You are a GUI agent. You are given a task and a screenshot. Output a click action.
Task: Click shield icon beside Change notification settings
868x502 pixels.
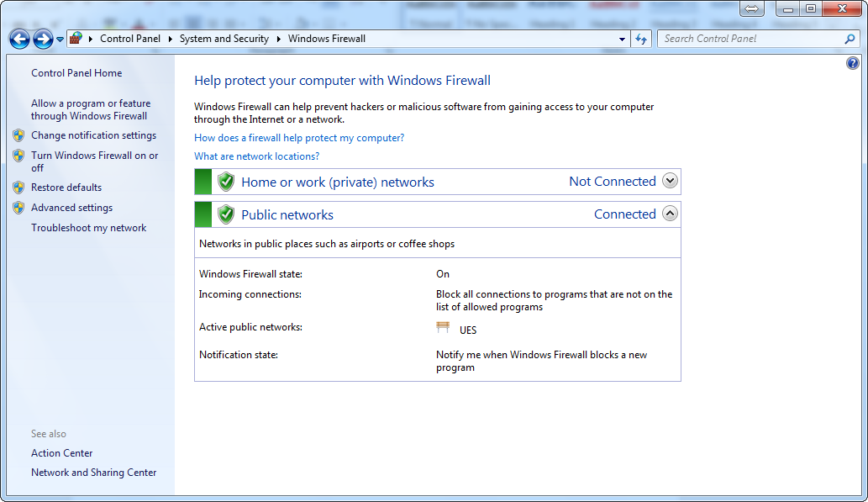pyautogui.click(x=18, y=135)
